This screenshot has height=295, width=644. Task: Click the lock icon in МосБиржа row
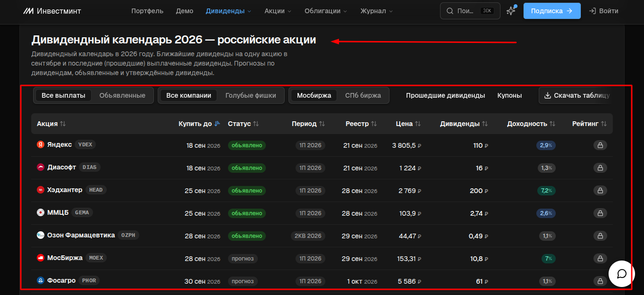(600, 259)
